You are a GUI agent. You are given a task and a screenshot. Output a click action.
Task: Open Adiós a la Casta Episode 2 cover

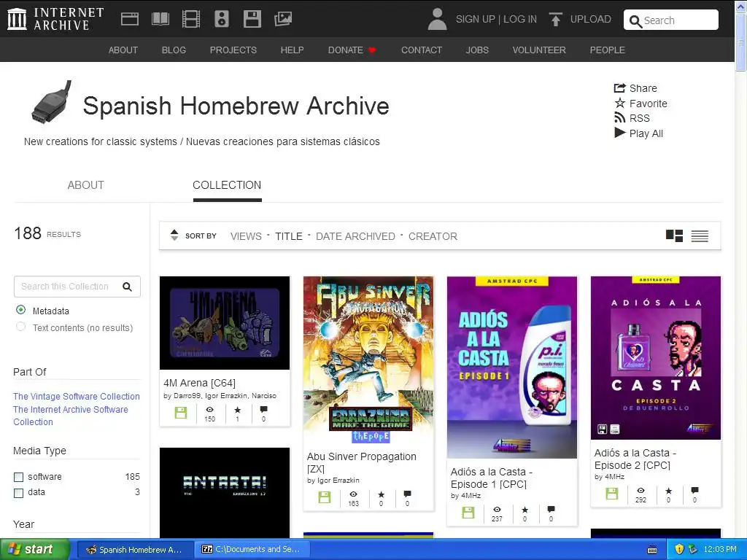pyautogui.click(x=656, y=357)
